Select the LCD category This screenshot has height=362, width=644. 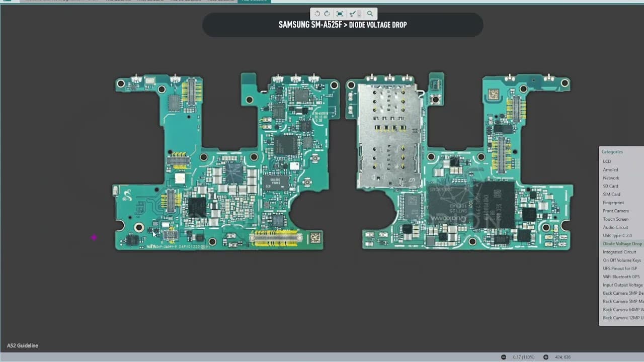[x=607, y=161]
